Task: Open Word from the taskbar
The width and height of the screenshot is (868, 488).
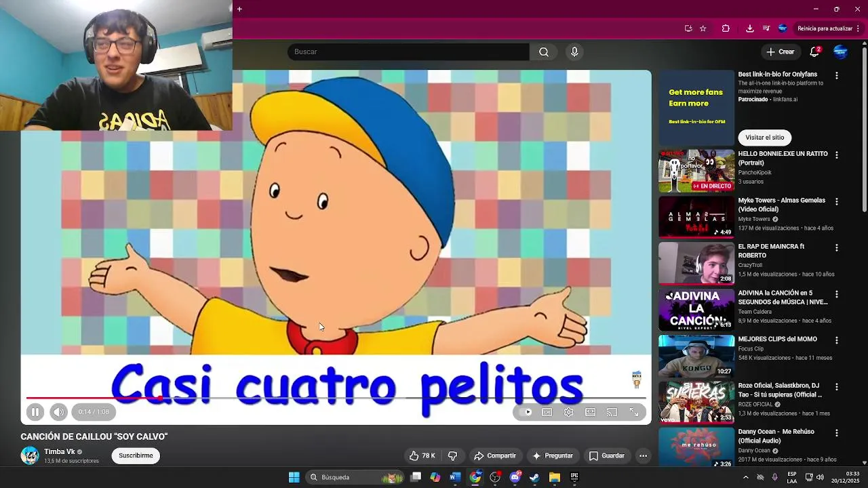Action: coord(455,477)
